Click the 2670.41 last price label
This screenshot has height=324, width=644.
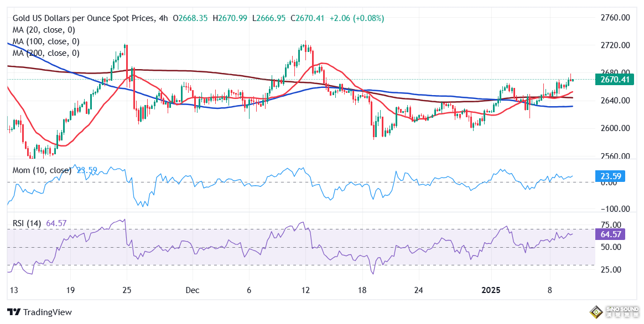[x=614, y=80]
